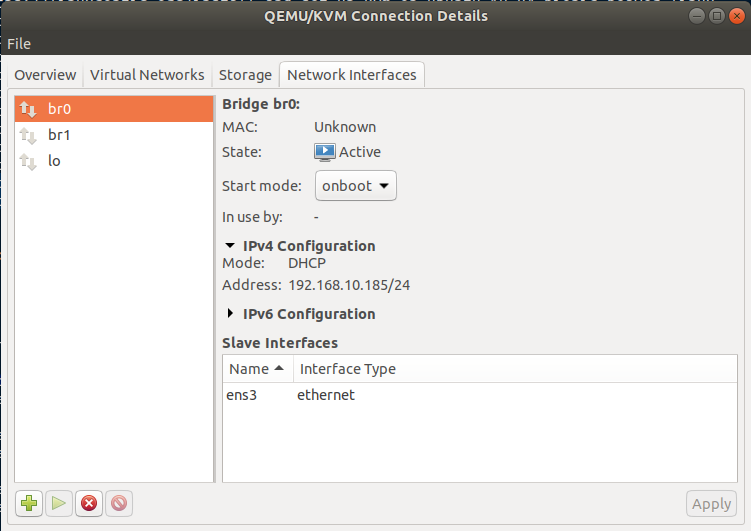
Task: Click the Apply button
Action: point(711,504)
